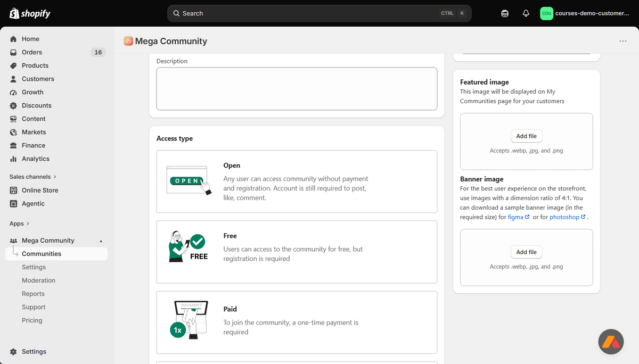Click the Paid 1x payment illustration
639x364 pixels.
coord(190,319)
